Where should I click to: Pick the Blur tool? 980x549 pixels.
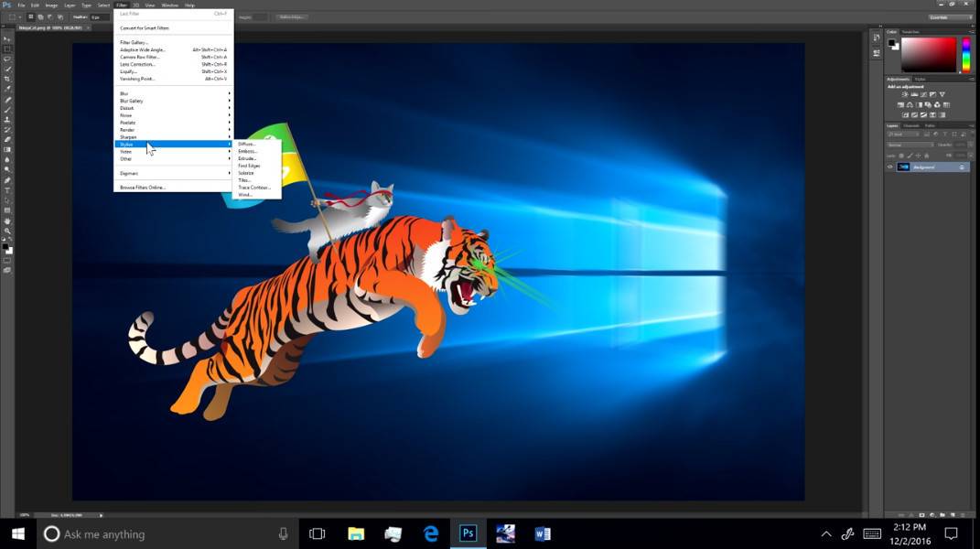(7, 159)
